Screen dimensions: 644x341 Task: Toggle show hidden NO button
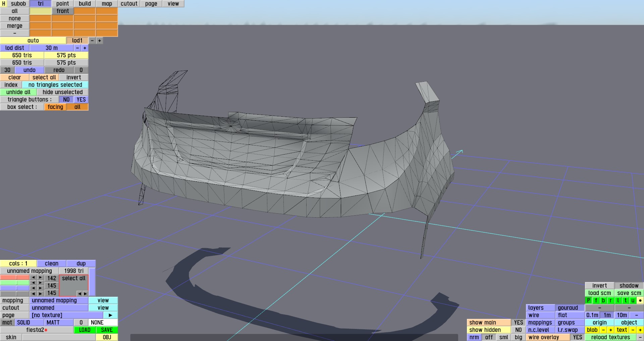click(519, 330)
